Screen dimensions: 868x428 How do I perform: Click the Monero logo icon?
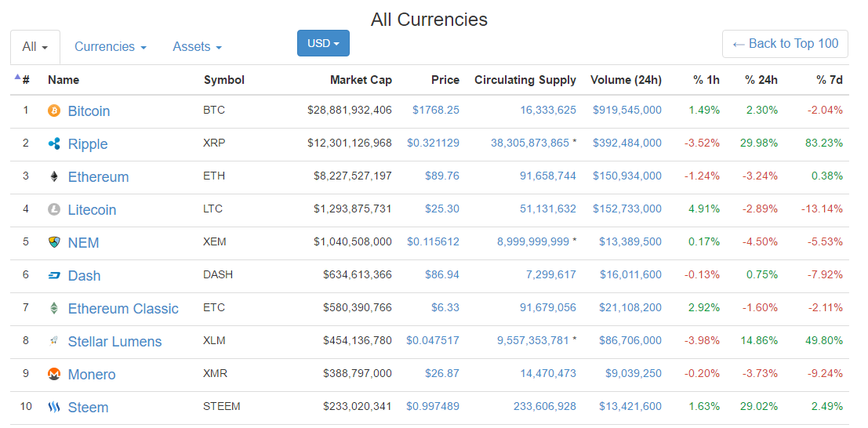pos(54,374)
